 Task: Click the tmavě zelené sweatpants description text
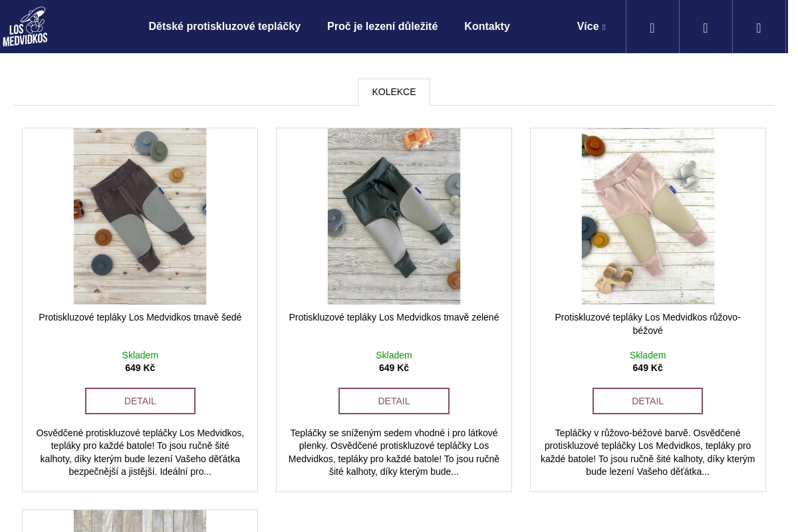pos(394,452)
